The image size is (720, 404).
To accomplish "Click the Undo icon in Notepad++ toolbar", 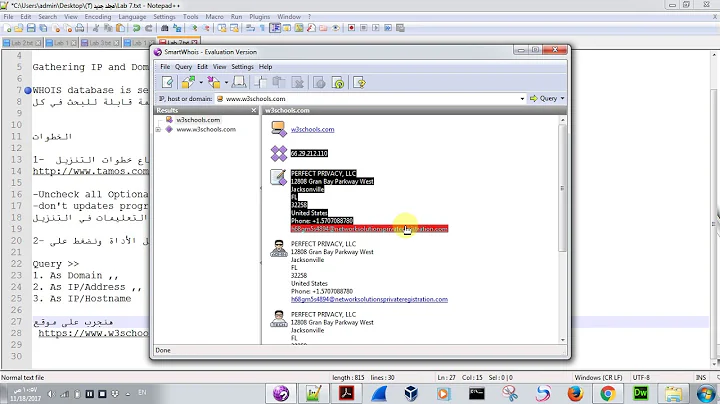I will [x=136, y=28].
